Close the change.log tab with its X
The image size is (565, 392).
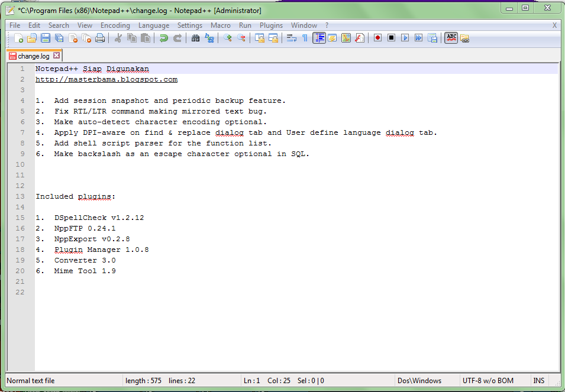tap(57, 56)
